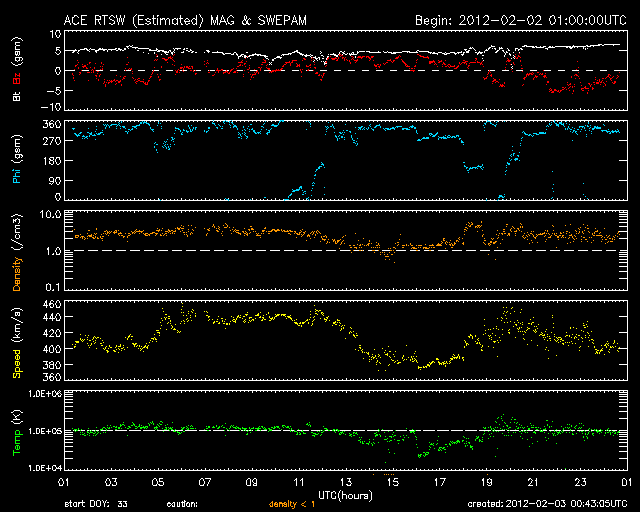Click the '420' tick on the Speed axis
The width and height of the screenshot is (640, 512).
click(x=52, y=333)
